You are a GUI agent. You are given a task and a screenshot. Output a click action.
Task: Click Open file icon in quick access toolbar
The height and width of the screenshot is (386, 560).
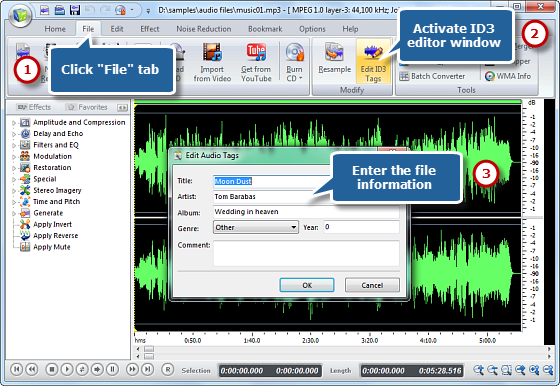pyautogui.click(x=59, y=10)
